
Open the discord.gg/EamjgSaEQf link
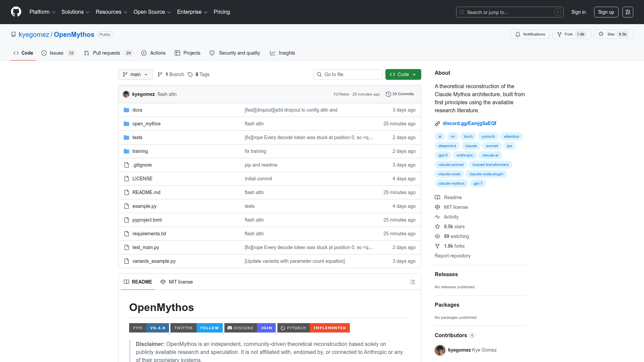tap(469, 123)
